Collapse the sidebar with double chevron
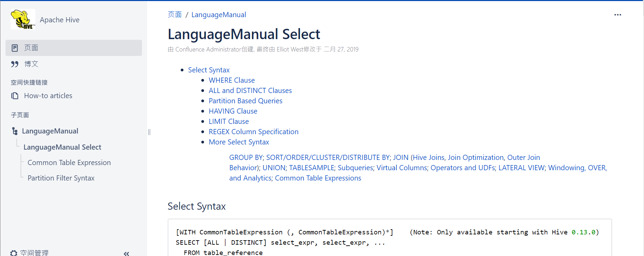The height and width of the screenshot is (256, 644). coord(126,253)
